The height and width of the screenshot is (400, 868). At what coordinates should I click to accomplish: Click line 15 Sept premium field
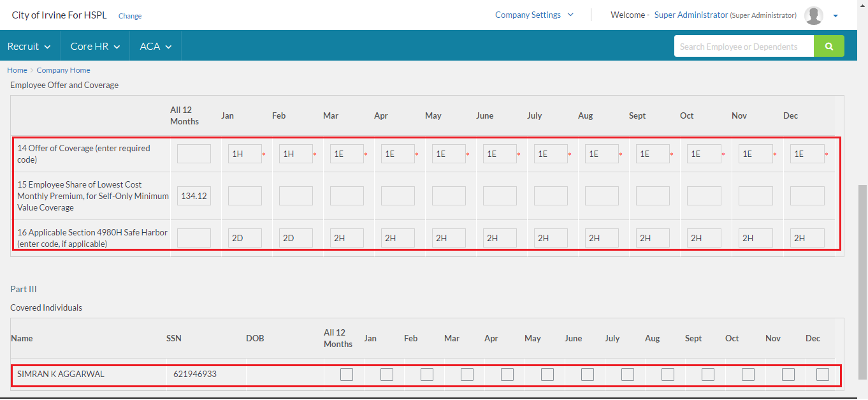click(653, 196)
